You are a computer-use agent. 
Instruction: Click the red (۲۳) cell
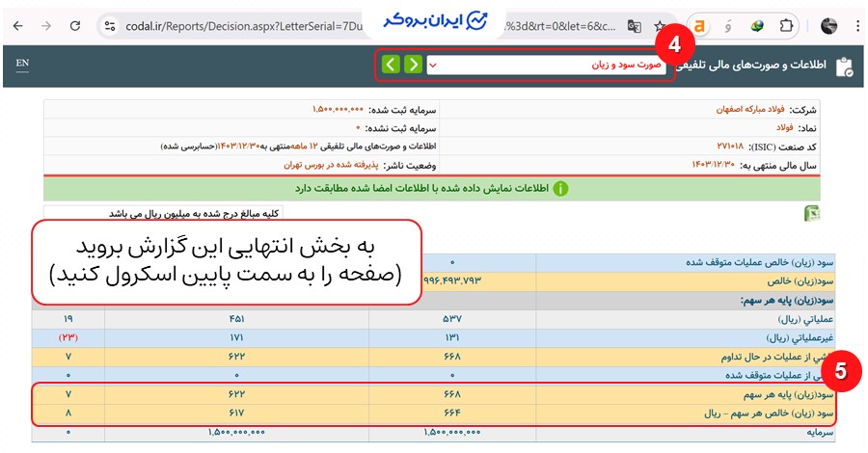click(68, 337)
